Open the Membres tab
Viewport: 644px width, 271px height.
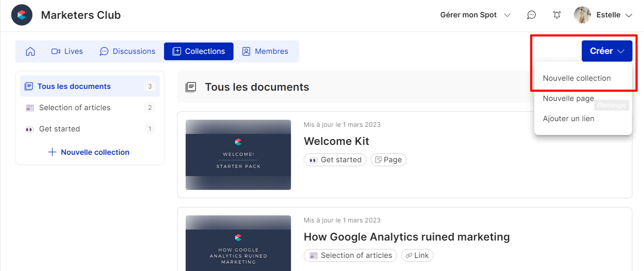tap(265, 51)
